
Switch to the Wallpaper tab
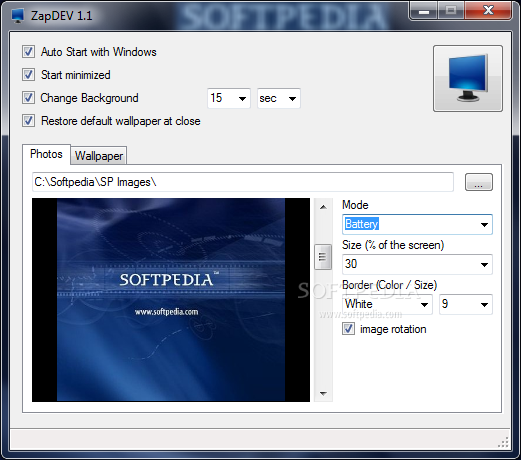pyautogui.click(x=99, y=156)
